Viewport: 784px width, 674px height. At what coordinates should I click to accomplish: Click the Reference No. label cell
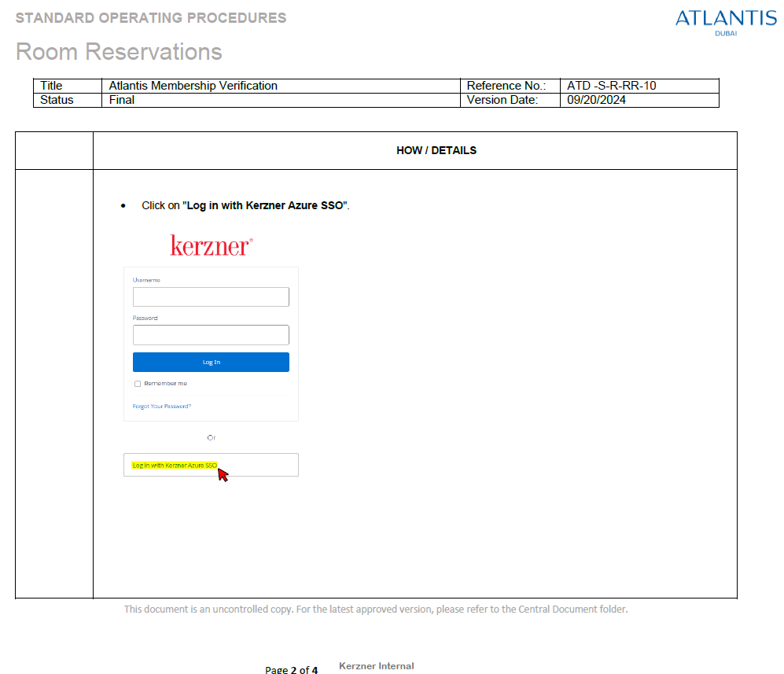coord(510,86)
